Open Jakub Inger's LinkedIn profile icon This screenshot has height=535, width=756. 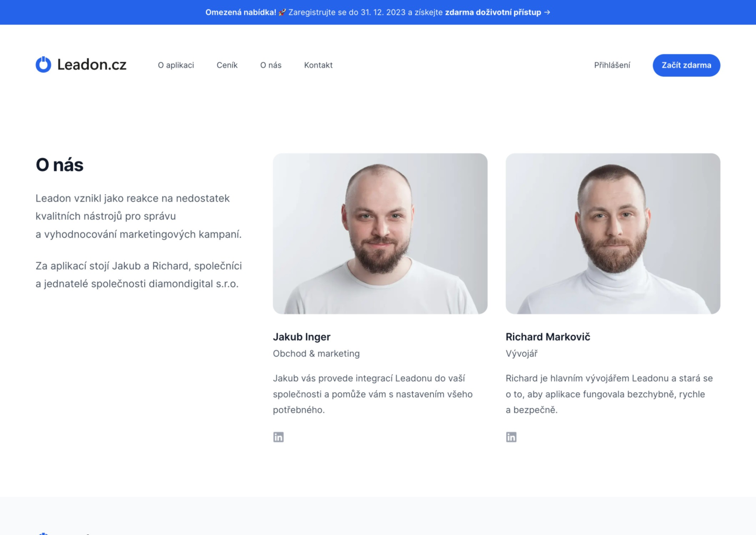coord(278,437)
